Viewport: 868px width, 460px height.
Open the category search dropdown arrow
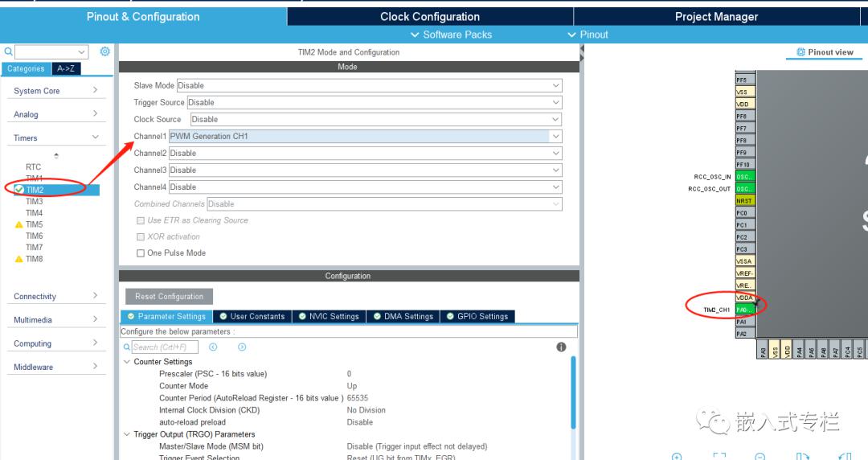82,52
